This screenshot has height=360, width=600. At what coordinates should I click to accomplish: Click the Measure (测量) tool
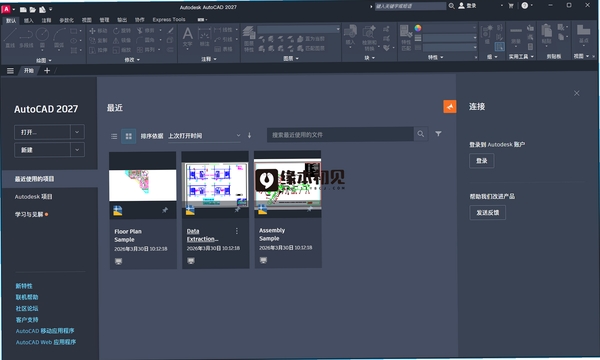[516, 35]
